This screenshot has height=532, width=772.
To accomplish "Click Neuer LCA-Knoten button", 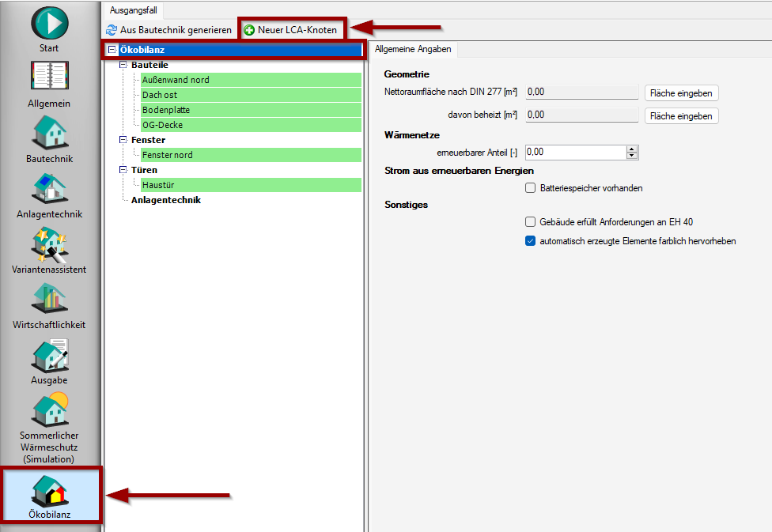I will (291, 30).
